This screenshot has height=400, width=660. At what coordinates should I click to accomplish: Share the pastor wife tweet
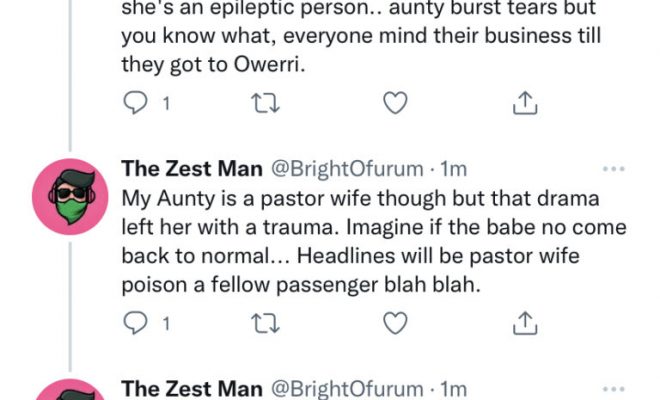(x=527, y=322)
